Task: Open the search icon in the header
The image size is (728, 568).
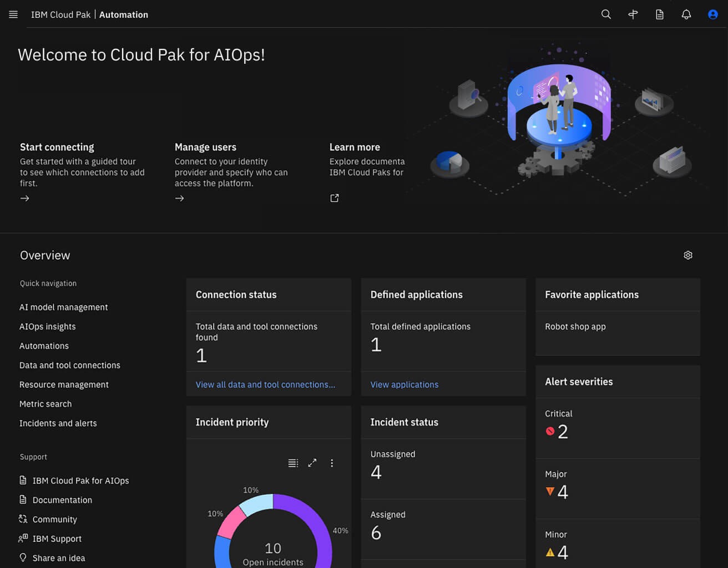Action: click(x=606, y=14)
